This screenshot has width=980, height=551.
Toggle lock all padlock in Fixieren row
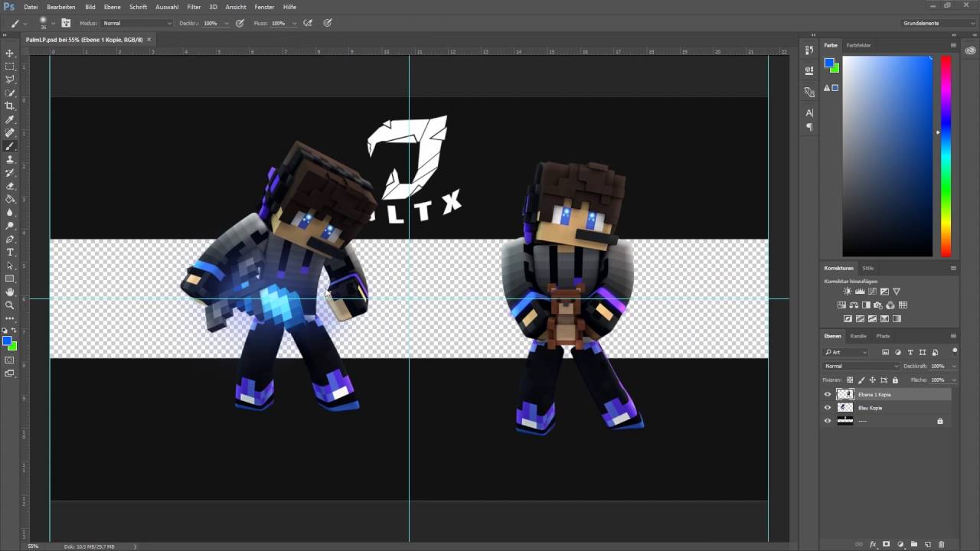click(x=895, y=380)
